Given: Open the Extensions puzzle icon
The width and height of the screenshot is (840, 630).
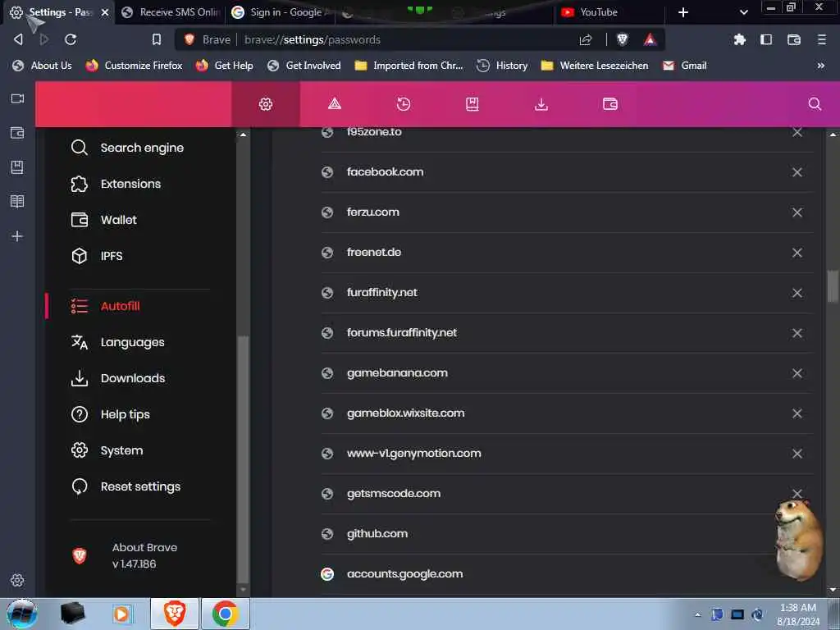Looking at the screenshot, I should pos(740,39).
